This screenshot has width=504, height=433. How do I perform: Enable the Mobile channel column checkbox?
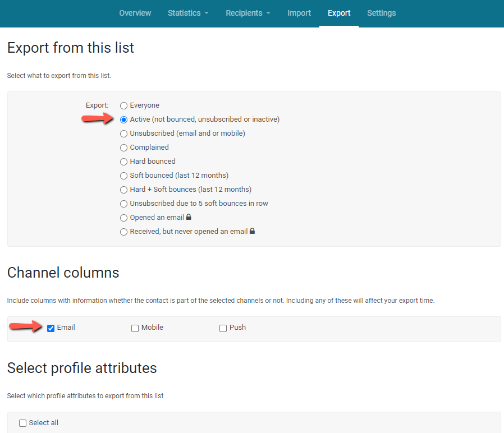click(x=135, y=328)
